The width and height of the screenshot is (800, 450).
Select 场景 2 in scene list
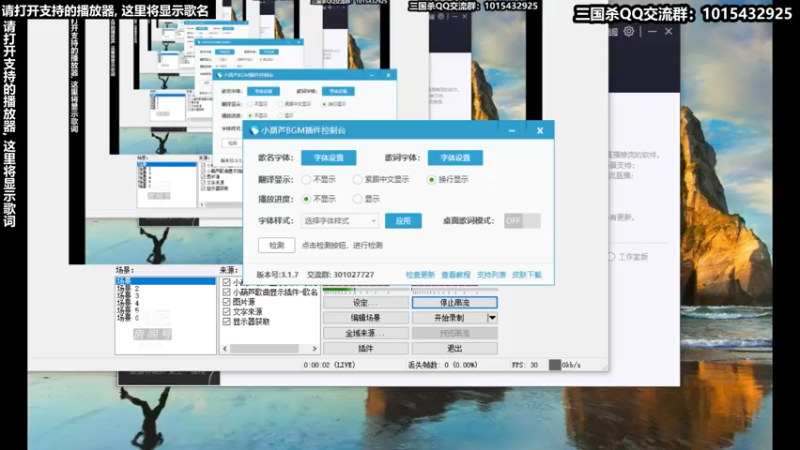click(x=165, y=289)
